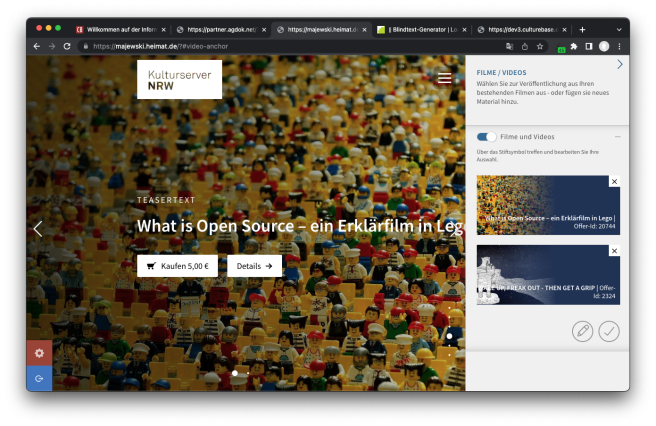
Task: Open the hamburger menu on the hero banner
Action: point(444,78)
